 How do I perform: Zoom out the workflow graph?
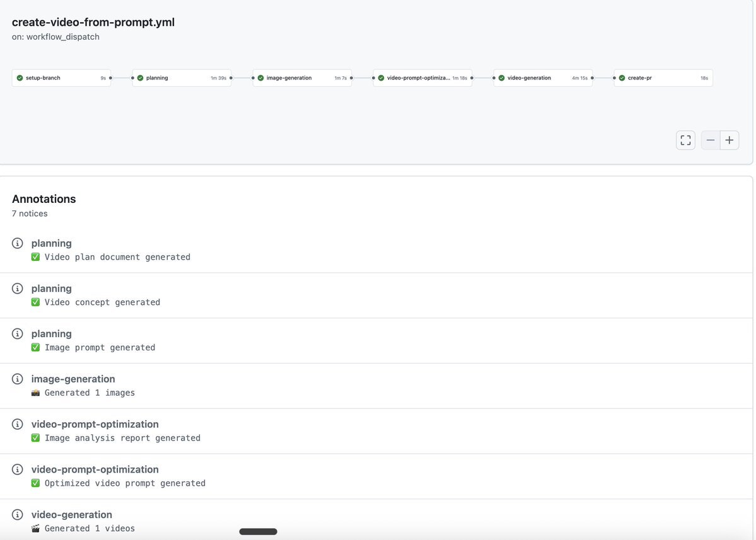pyautogui.click(x=710, y=140)
